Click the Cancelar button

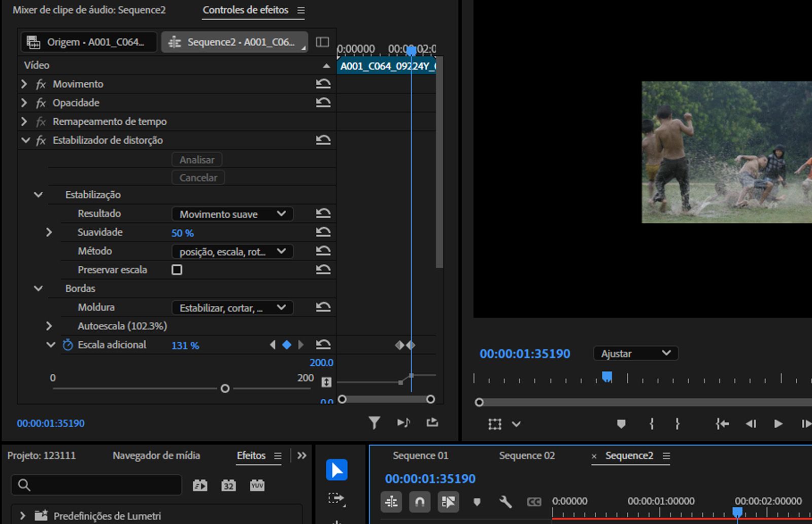(198, 178)
